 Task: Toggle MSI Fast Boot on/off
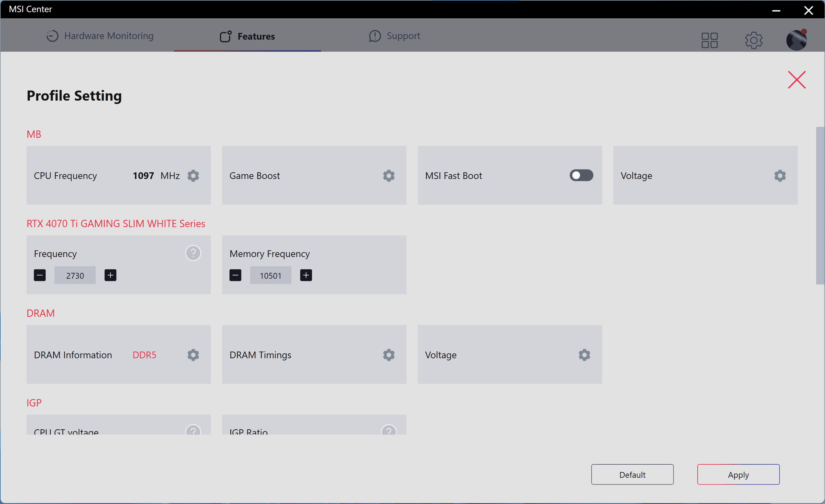point(581,176)
